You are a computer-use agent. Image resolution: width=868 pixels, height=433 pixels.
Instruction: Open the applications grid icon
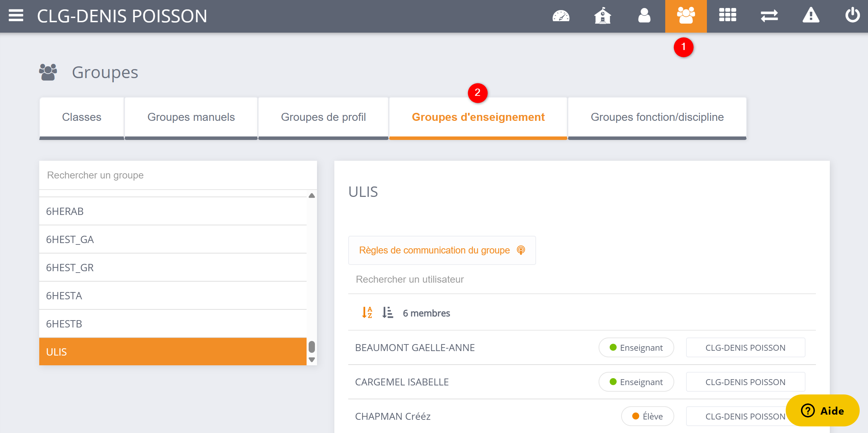[727, 16]
